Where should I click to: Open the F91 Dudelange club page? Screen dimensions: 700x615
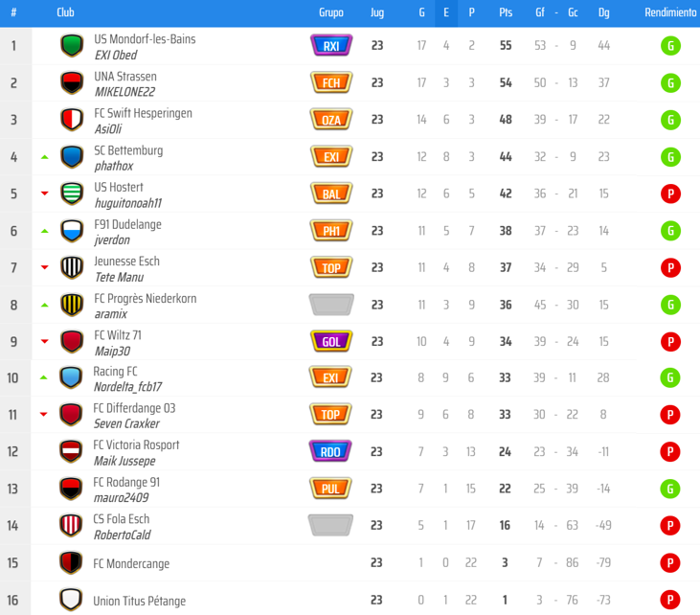coord(127,224)
